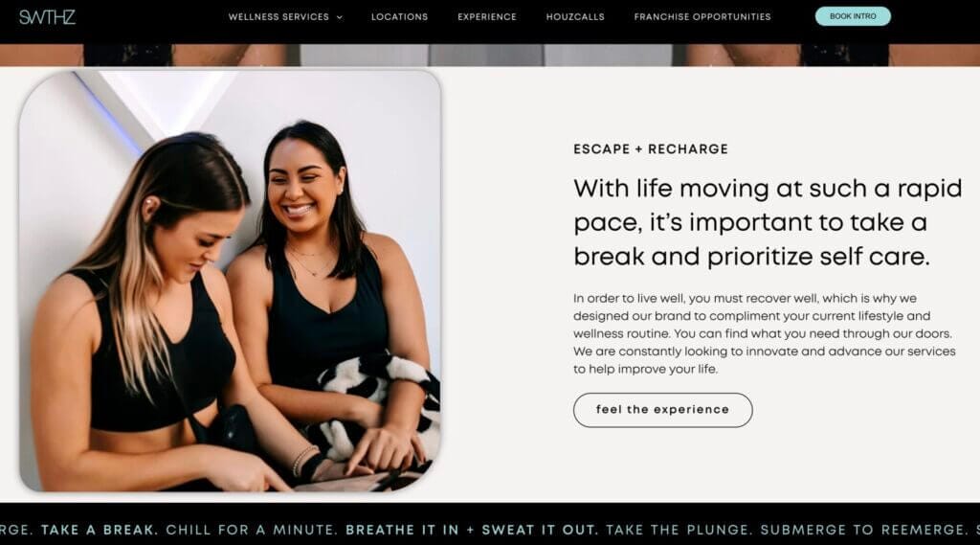
Task: Click the Book Intro button
Action: point(853,16)
